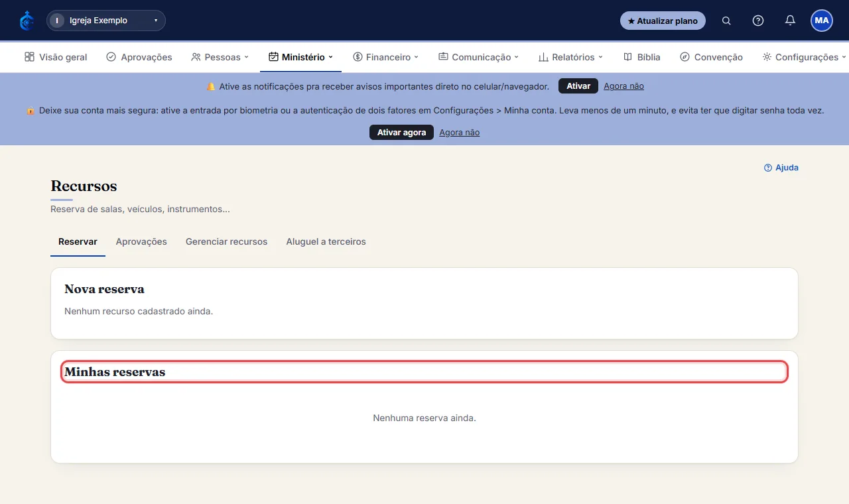Click the Configurações gear icon

(767, 57)
